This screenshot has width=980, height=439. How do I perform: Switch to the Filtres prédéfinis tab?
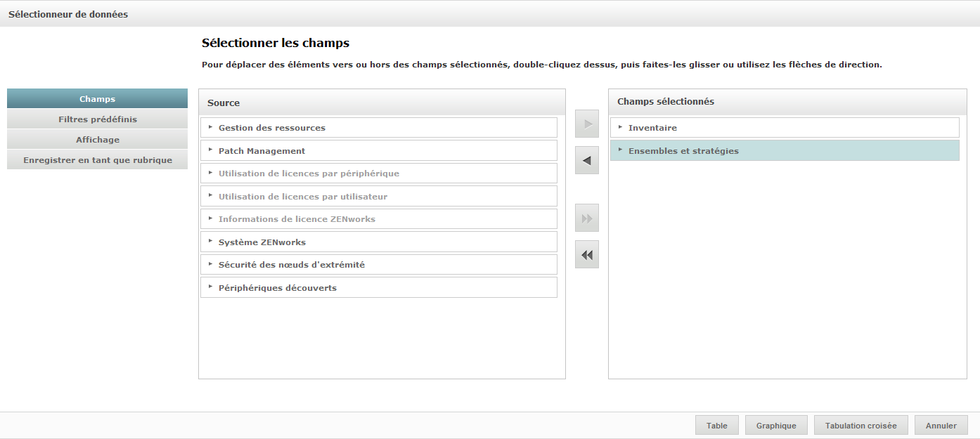point(98,119)
